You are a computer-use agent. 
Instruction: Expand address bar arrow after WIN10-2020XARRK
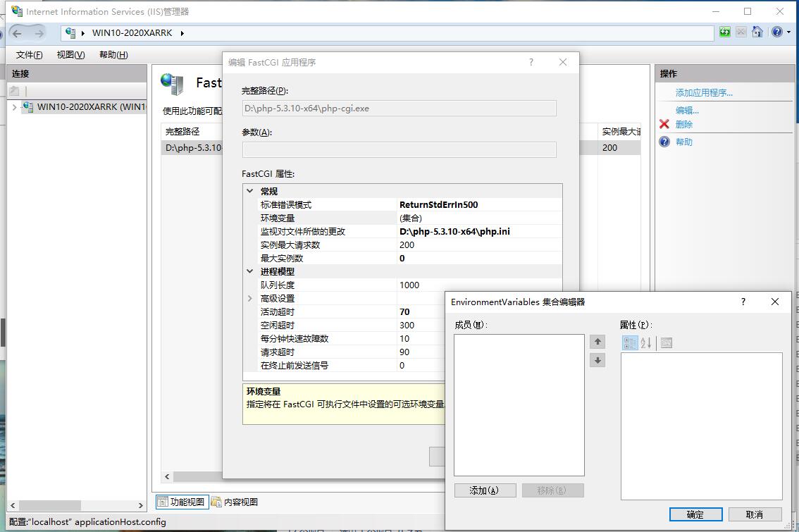[182, 33]
